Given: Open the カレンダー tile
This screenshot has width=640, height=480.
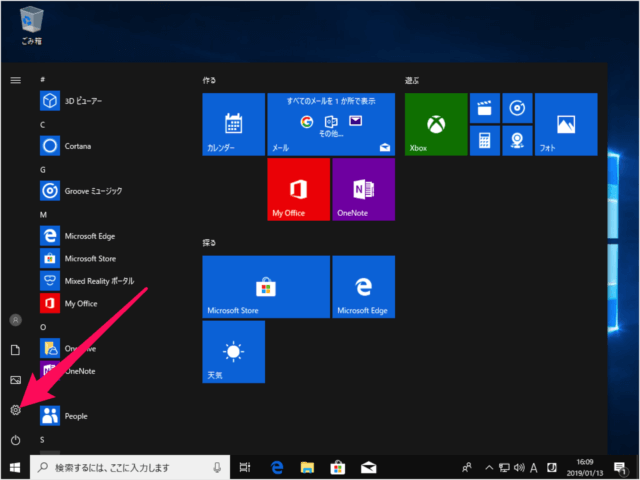Looking at the screenshot, I should click(x=233, y=124).
